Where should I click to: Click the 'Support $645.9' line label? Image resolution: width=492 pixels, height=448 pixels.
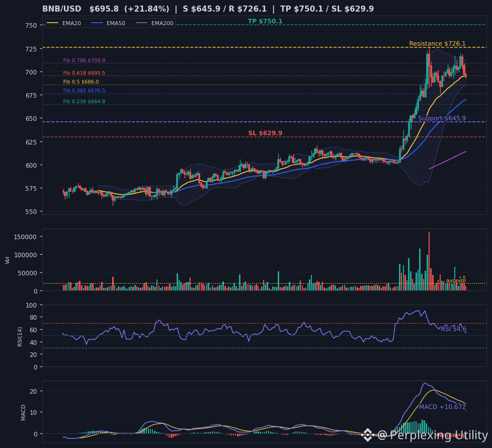[x=442, y=118]
